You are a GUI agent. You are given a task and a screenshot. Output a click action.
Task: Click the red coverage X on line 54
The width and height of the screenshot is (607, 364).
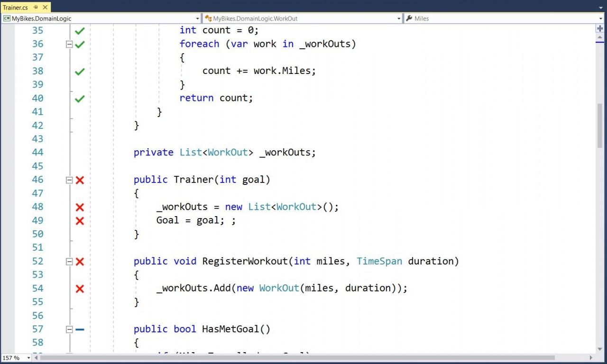[79, 288]
